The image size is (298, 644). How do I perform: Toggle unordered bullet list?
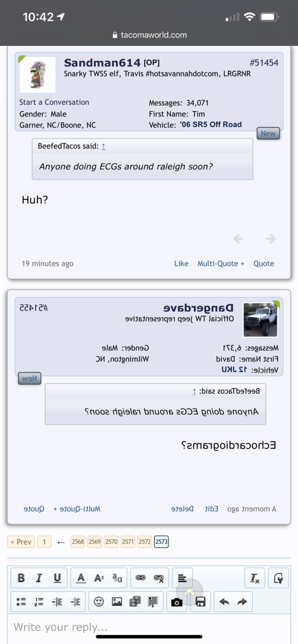click(x=21, y=602)
